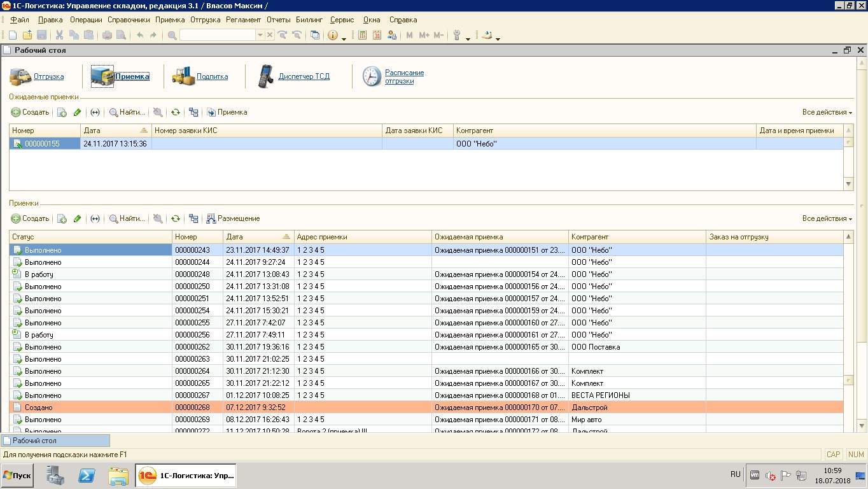Click the Print icon in main toolbar
Image resolution: width=868 pixels, height=489 pixels.
tap(107, 35)
